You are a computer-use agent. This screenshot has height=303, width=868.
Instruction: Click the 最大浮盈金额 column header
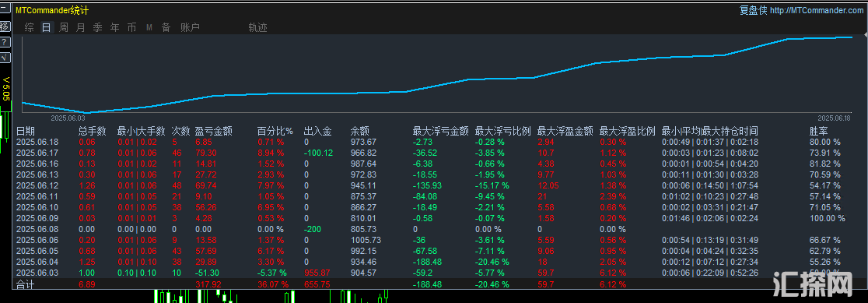(x=565, y=132)
